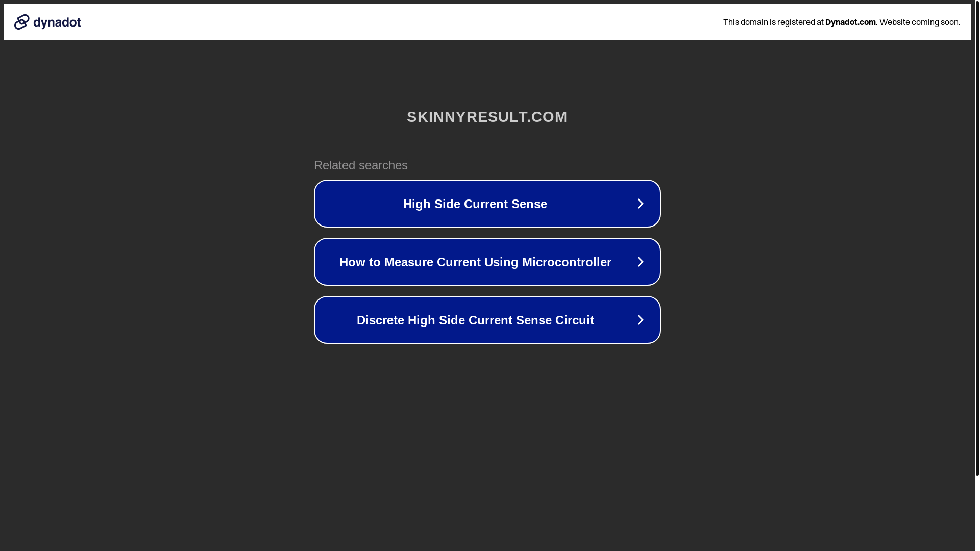Viewport: 980px width, 551px height.
Task: Click the SKINNYRESULT.COM domain heading
Action: coord(487,117)
